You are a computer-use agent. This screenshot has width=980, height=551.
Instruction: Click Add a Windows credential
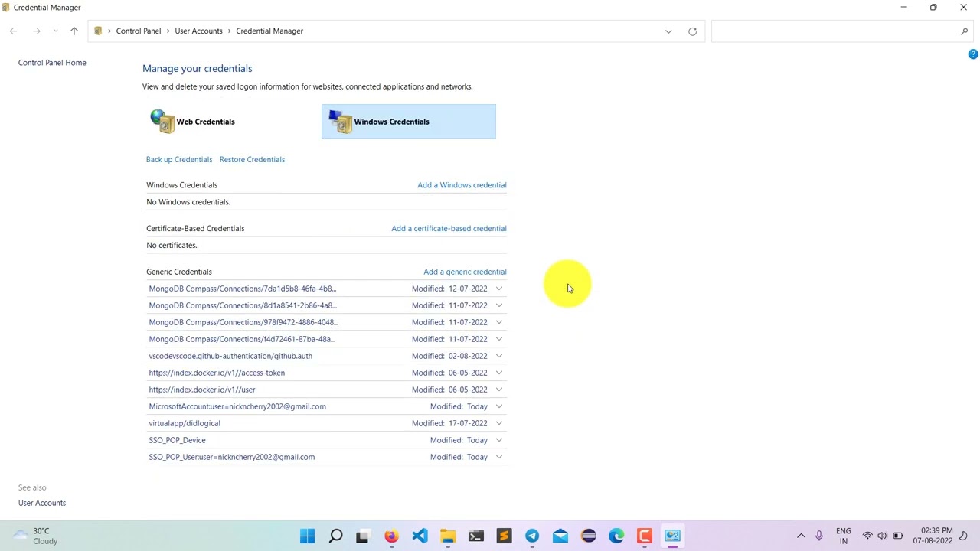pos(462,185)
